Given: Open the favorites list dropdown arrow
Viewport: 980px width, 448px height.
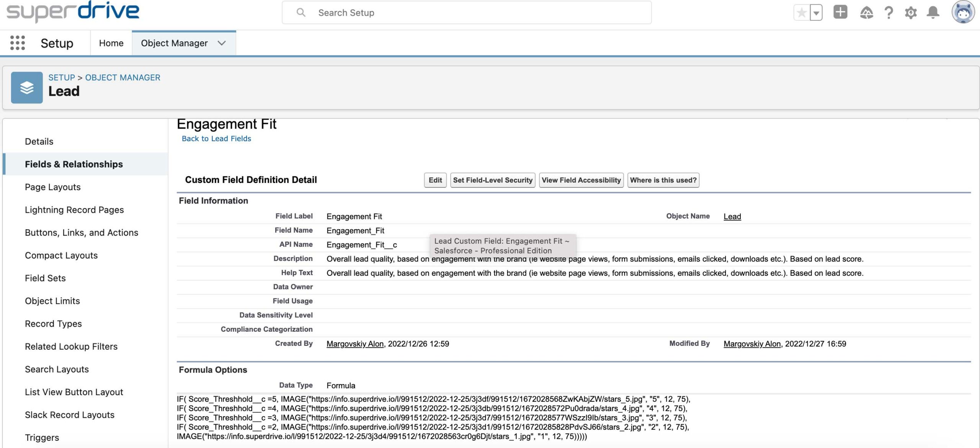Looking at the screenshot, I should coord(816,13).
